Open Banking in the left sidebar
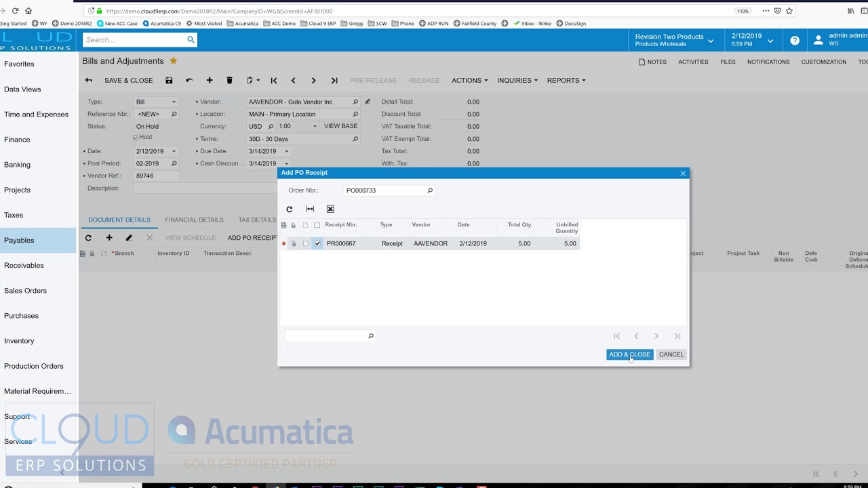 point(38,165)
